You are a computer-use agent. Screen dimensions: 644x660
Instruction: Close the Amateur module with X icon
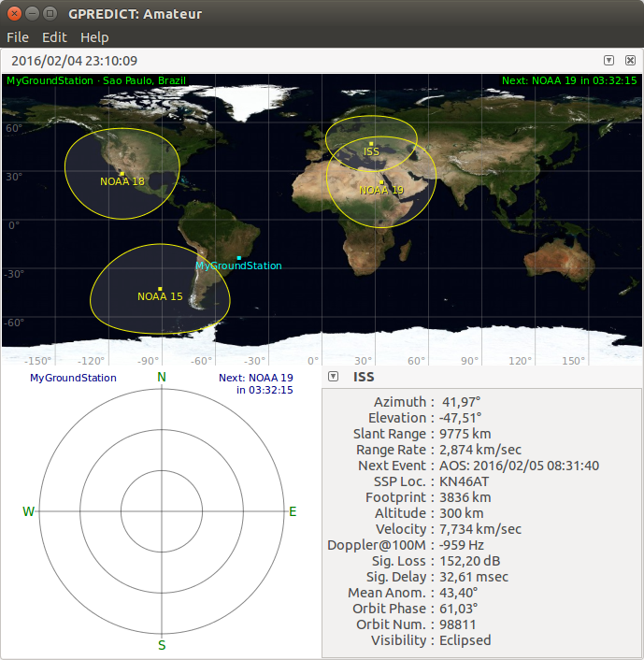click(x=630, y=60)
